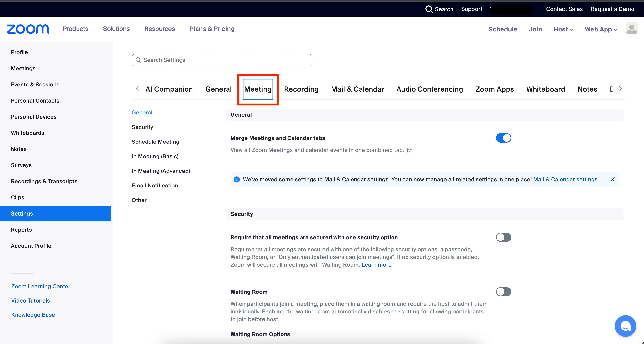644x344 pixels.
Task: Click Learn more about security options
Action: (x=376, y=265)
